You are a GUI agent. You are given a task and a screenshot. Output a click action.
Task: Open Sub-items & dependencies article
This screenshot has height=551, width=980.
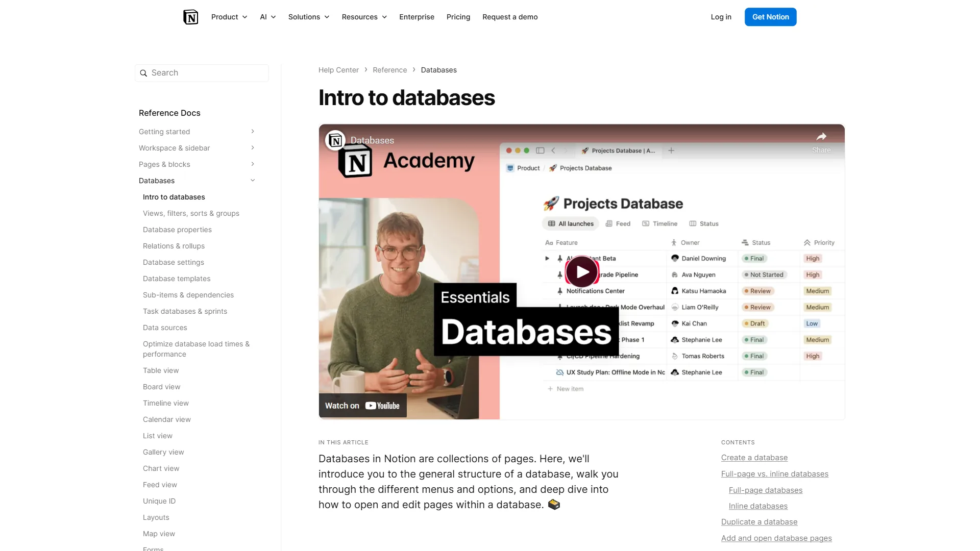coord(188,295)
